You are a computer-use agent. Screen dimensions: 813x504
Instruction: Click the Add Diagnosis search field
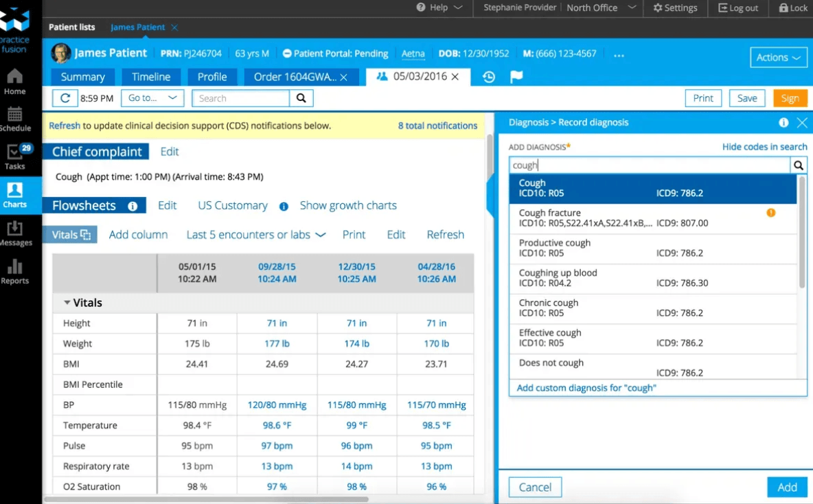tap(649, 165)
